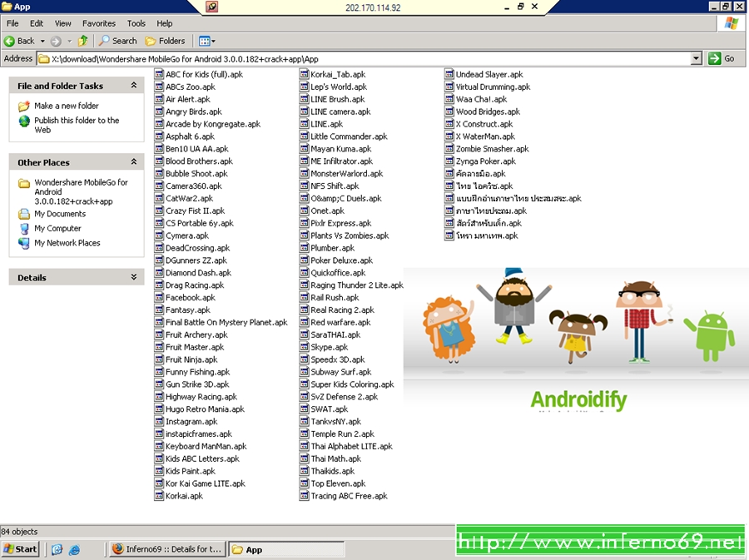Viewport: 749px width, 560px height.
Task: Click file name Wood Bridges.apk
Action: [488, 112]
